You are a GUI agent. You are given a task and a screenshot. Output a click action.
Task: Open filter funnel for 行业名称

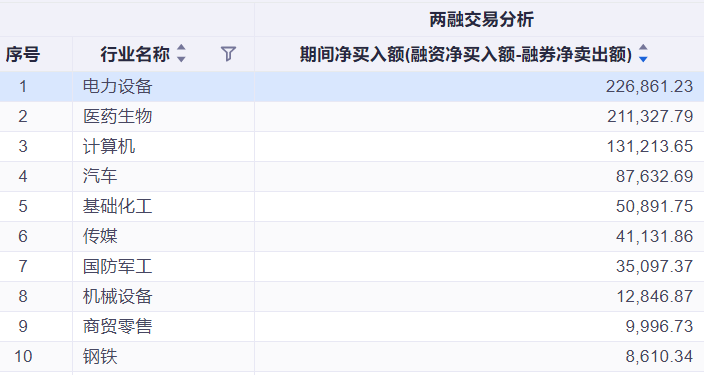[228, 54]
